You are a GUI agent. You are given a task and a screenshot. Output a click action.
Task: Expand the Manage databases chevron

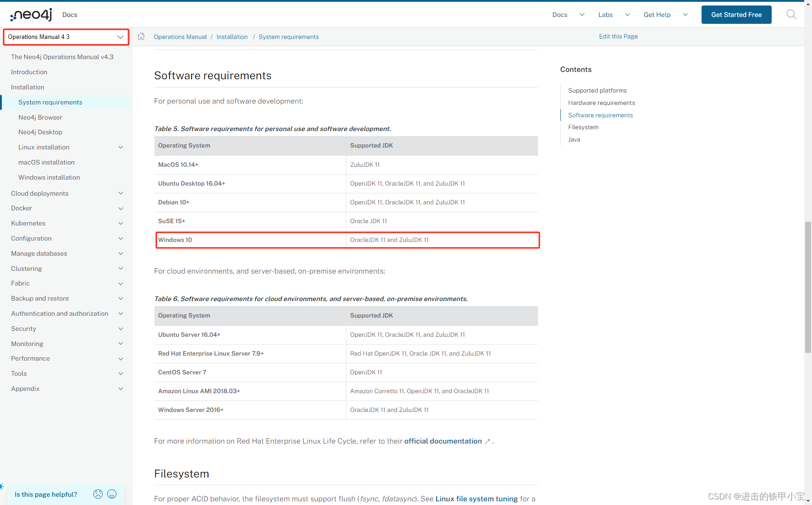pyautogui.click(x=121, y=253)
